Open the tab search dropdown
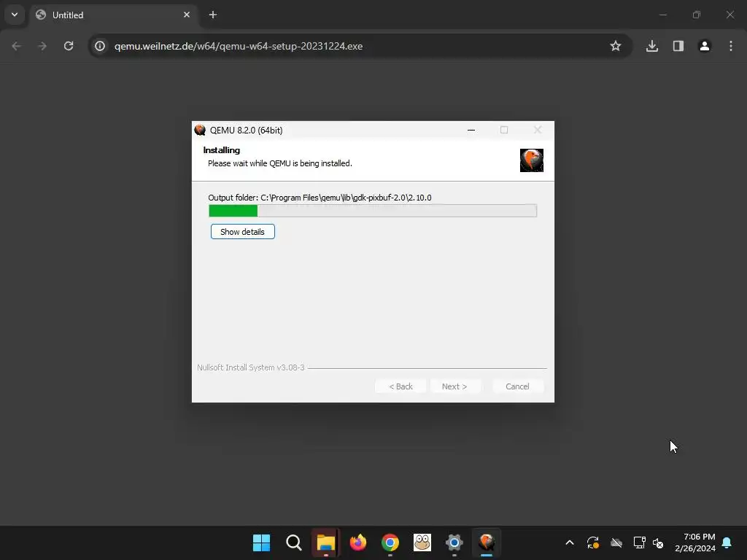 [x=15, y=15]
